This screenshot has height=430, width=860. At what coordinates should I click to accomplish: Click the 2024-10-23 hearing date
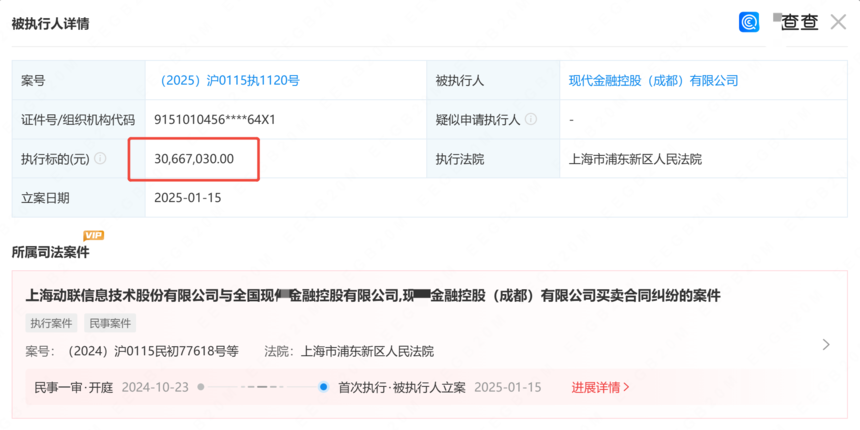pyautogui.click(x=155, y=387)
